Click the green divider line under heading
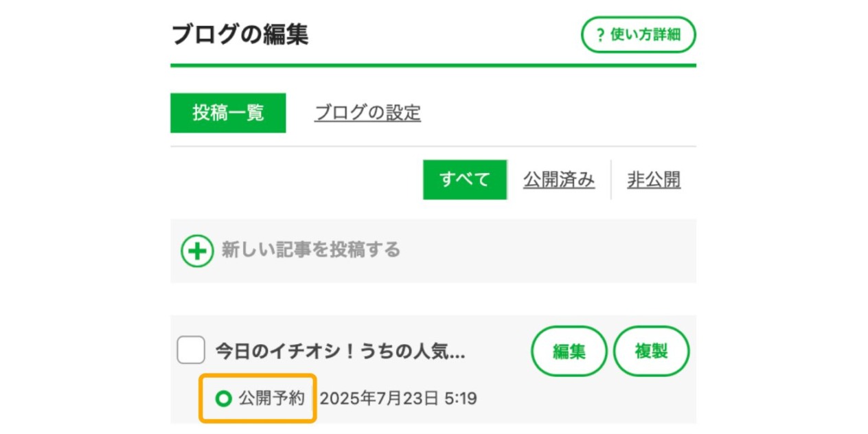 433,65
